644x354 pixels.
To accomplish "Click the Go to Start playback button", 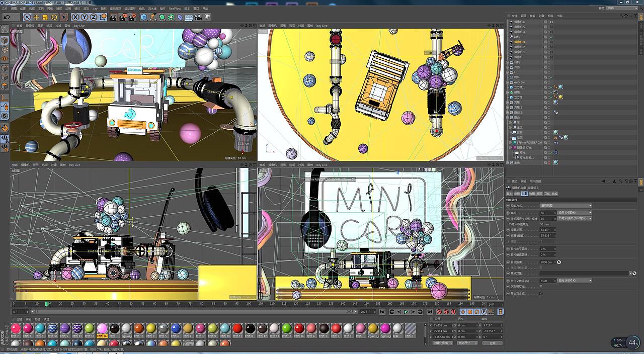I will [383, 312].
